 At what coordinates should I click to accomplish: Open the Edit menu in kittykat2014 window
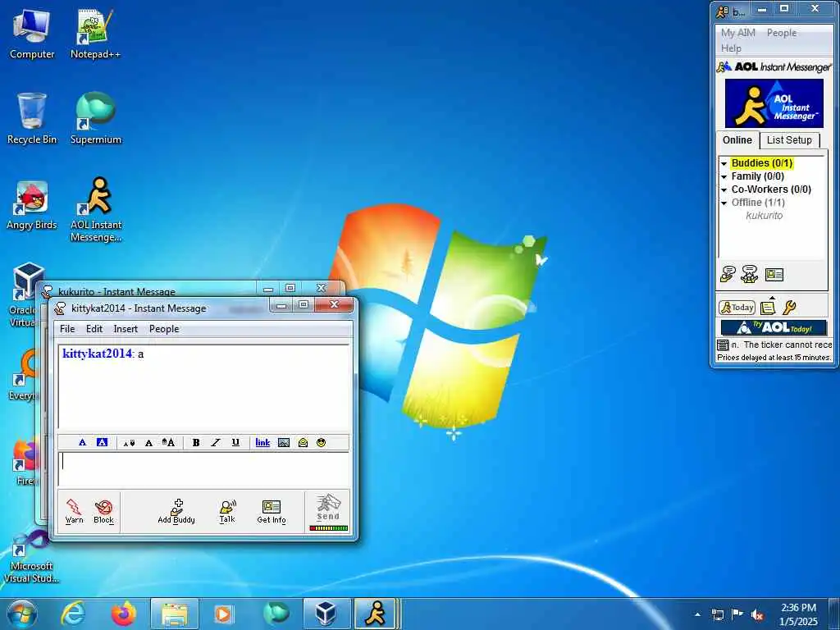click(x=94, y=329)
